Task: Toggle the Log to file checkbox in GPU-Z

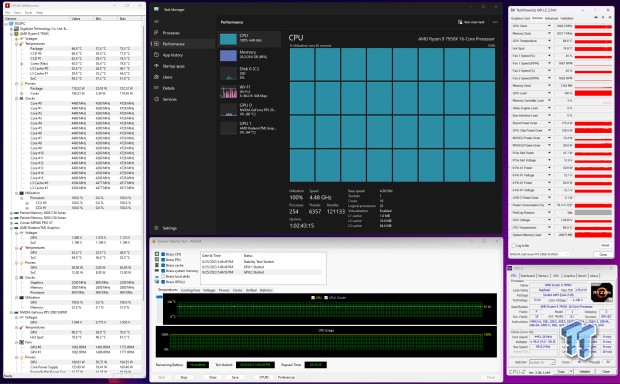Action: click(514, 246)
